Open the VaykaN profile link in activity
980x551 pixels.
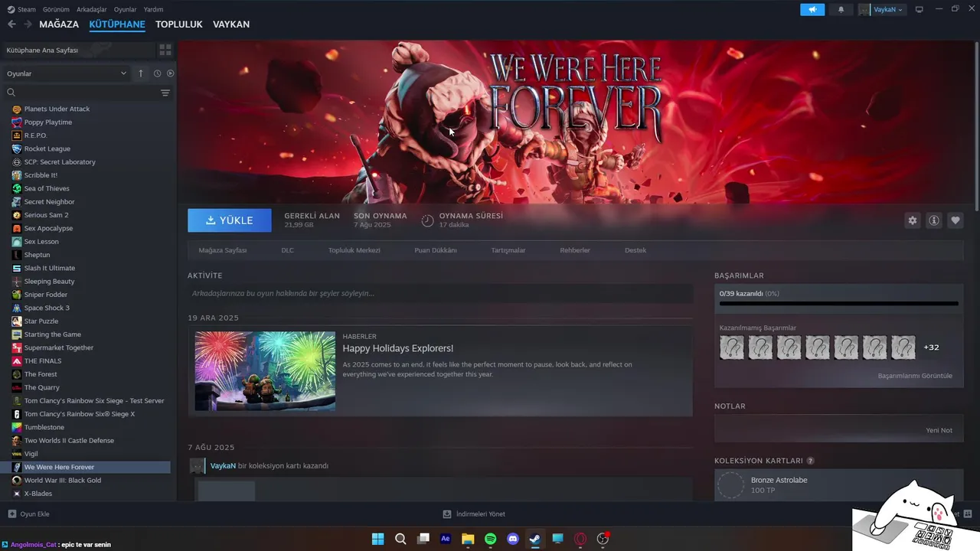[223, 465]
